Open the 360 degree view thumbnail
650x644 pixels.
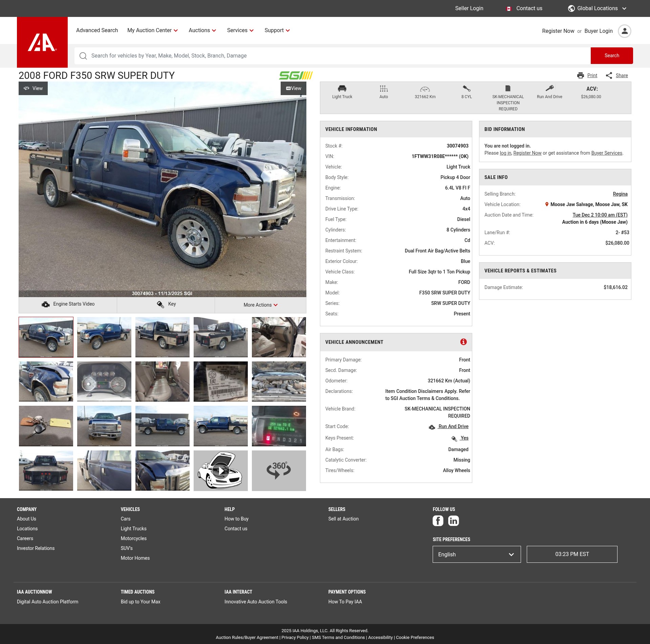coord(279,470)
